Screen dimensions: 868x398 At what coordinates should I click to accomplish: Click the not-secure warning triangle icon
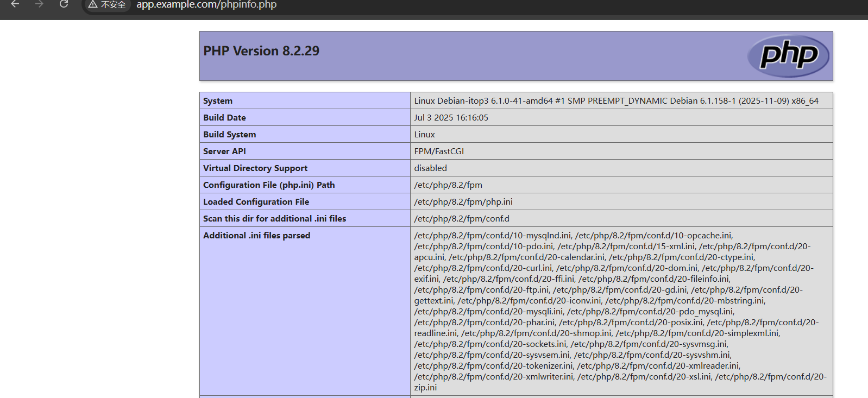[x=93, y=4]
